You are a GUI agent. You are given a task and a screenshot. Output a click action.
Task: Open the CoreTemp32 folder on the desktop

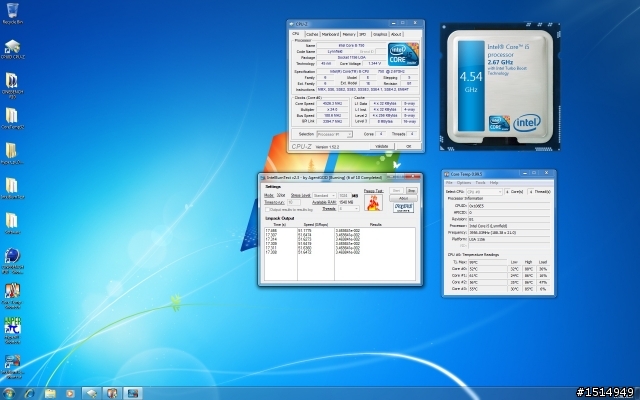(12, 118)
